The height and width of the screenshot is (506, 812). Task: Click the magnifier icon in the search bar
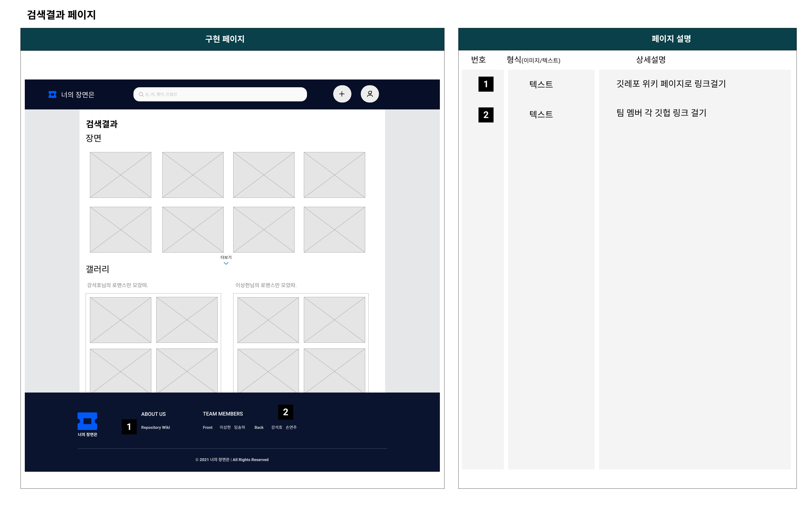(x=141, y=94)
